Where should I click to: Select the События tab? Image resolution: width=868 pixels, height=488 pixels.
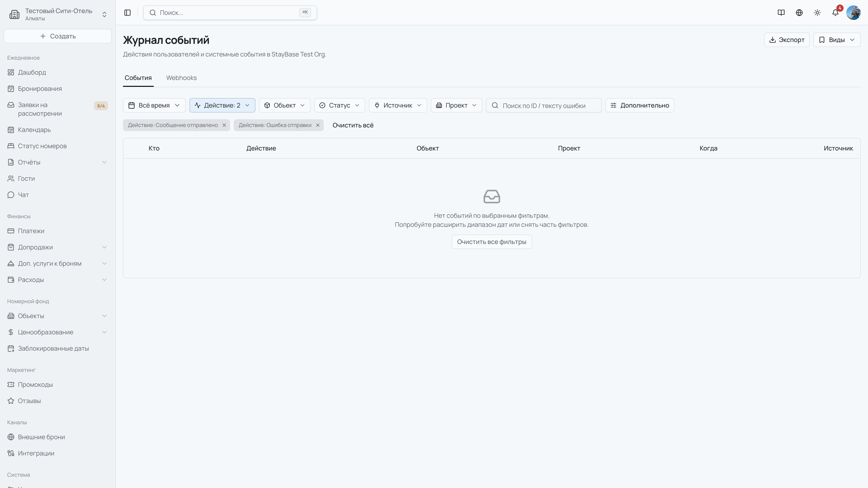point(138,78)
